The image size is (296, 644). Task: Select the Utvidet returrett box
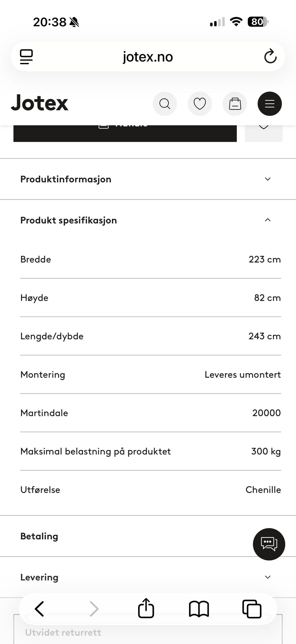click(148, 630)
